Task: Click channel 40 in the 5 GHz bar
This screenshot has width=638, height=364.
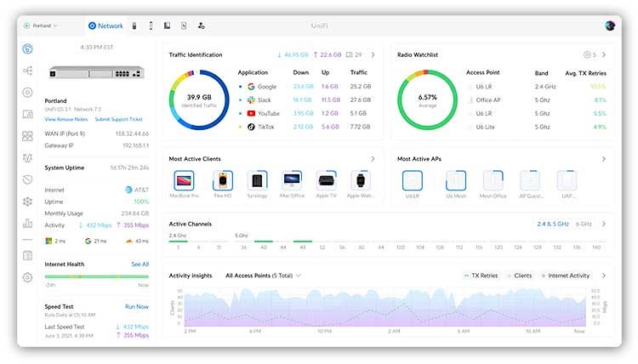Action: [263, 244]
